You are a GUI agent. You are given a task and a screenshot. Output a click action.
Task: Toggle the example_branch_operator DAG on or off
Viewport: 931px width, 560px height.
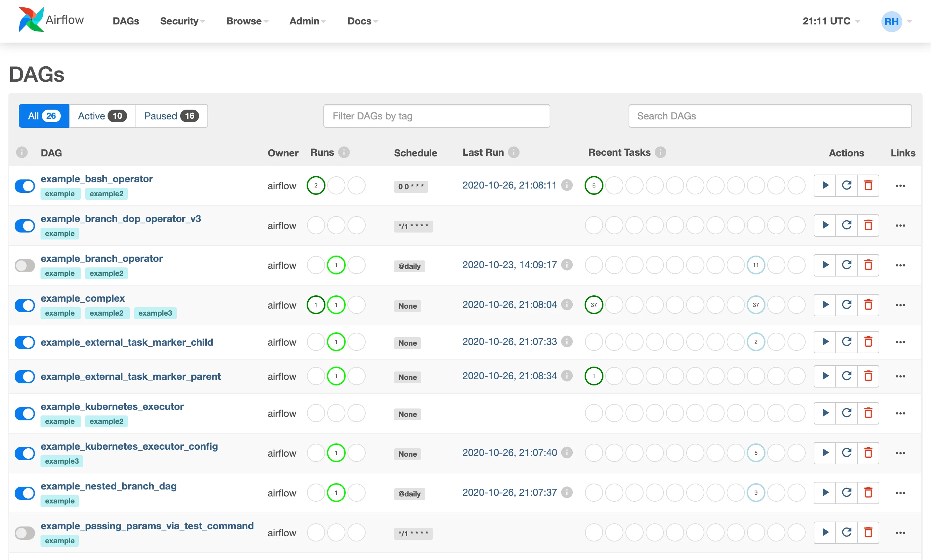click(24, 264)
